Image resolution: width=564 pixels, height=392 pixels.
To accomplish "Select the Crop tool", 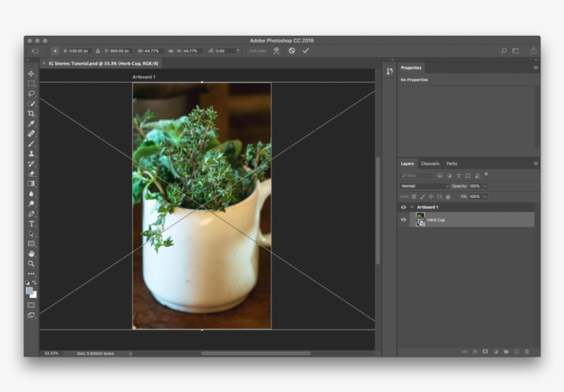I will 31,113.
